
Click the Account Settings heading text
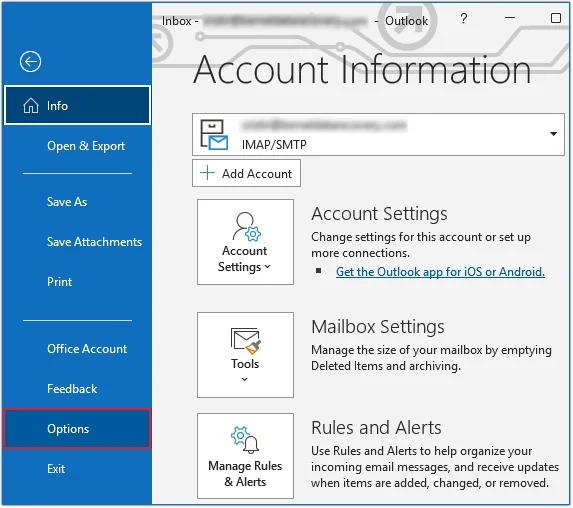coord(379,214)
